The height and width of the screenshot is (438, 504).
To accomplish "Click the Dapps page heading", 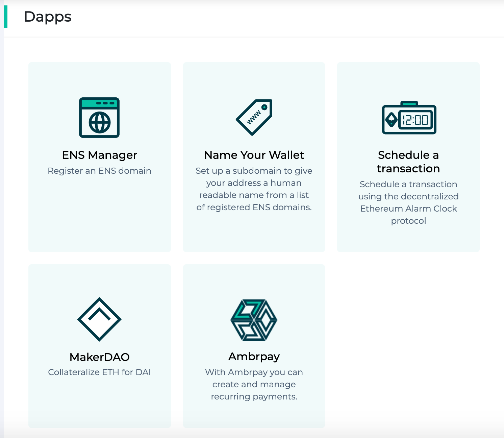I will pos(48,17).
